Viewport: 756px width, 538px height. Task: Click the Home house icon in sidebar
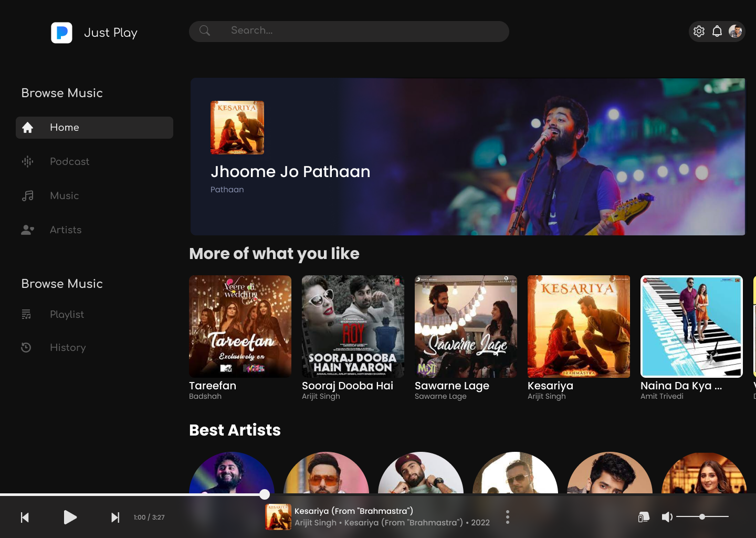click(x=28, y=128)
